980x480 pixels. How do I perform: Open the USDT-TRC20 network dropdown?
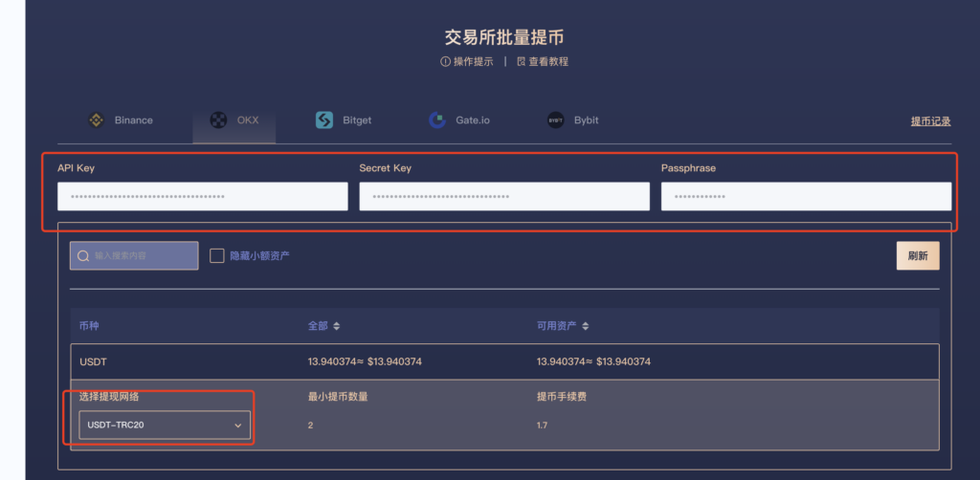coord(165,425)
